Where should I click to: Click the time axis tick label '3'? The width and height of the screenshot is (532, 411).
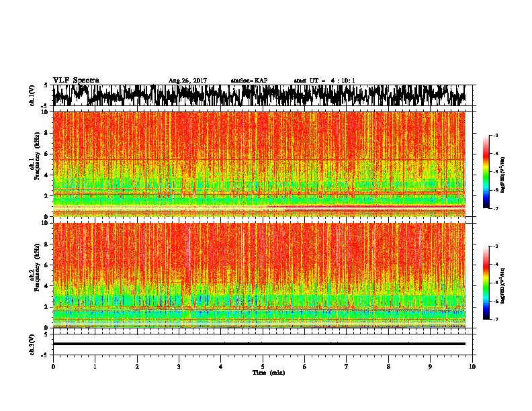pyautogui.click(x=179, y=367)
